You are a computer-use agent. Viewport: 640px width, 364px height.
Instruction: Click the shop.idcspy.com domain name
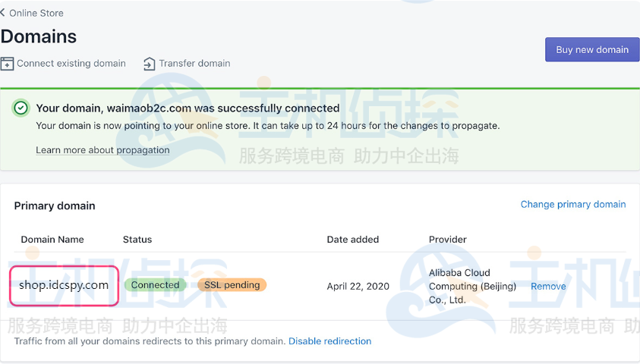[x=64, y=285]
